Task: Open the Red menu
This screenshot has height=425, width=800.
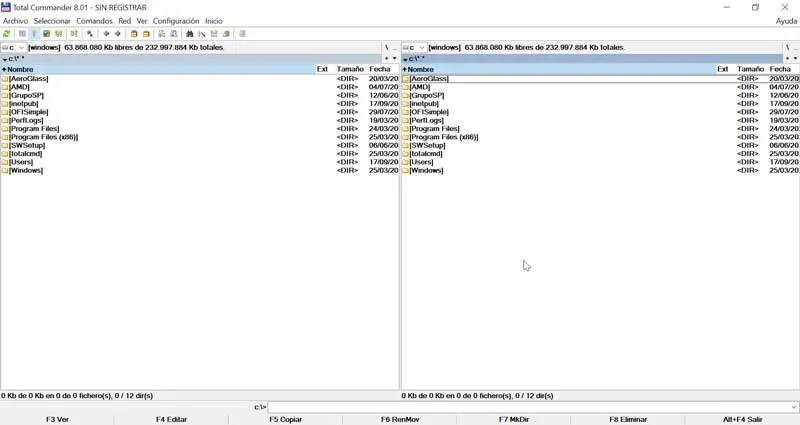Action: (124, 21)
